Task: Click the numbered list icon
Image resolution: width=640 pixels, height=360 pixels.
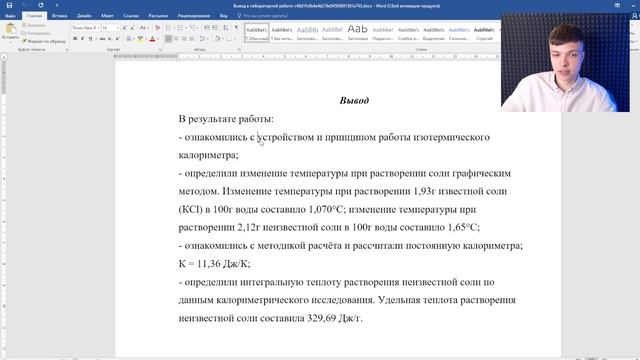Action: pyautogui.click(x=180, y=27)
